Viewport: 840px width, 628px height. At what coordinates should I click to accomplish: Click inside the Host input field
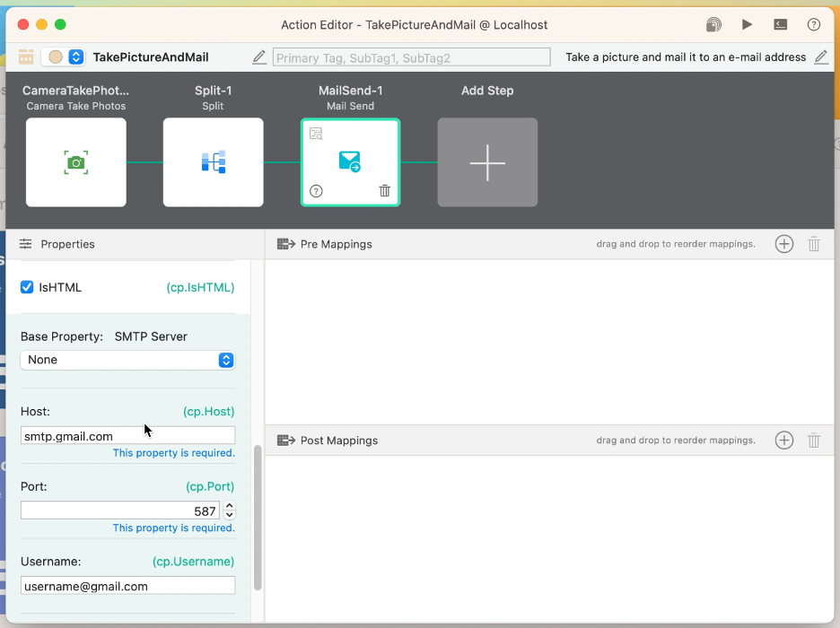tap(127, 436)
